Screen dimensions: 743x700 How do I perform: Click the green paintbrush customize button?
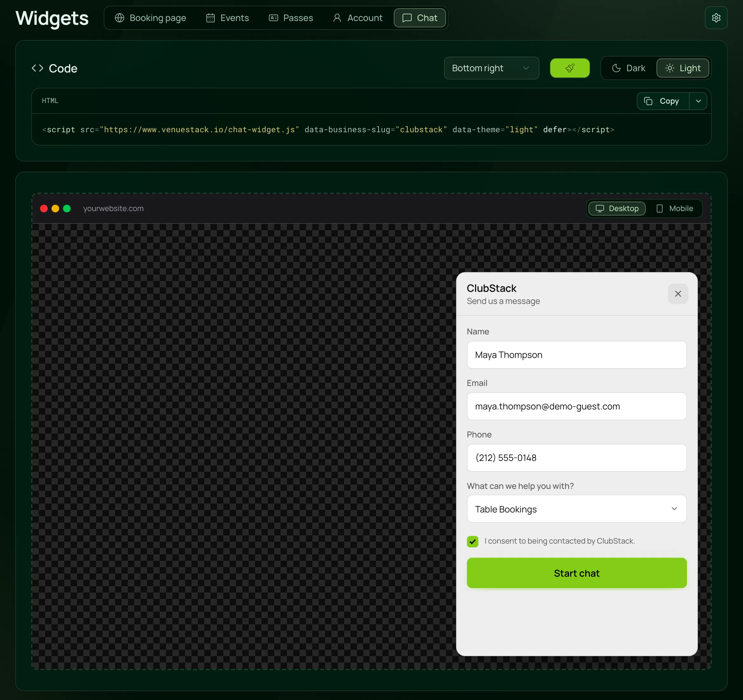click(570, 68)
